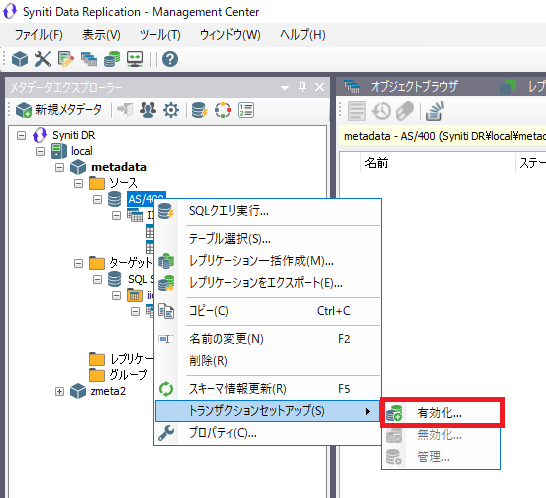The height and width of the screenshot is (498, 546).
Task: Collapse the metadata tree node
Action: (x=60, y=168)
